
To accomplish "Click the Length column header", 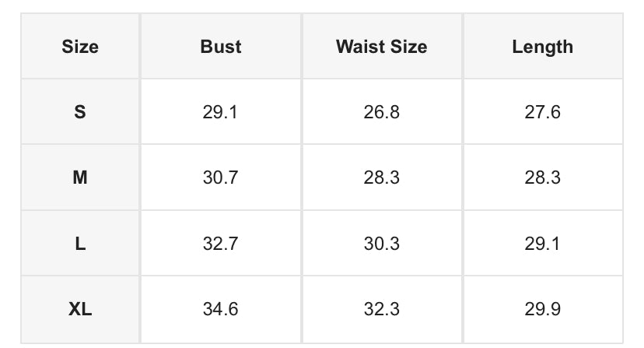I will (542, 47).
